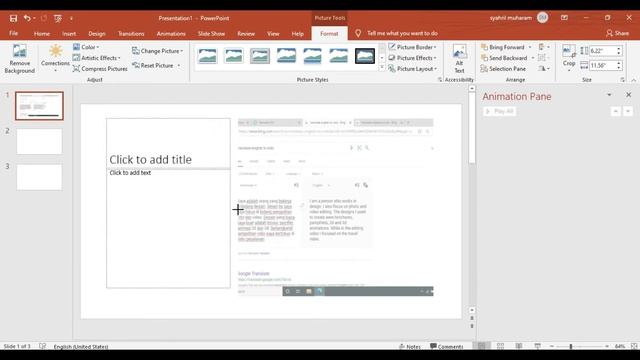Toggle the Notes pane
640x360 pixels.
coord(410,347)
